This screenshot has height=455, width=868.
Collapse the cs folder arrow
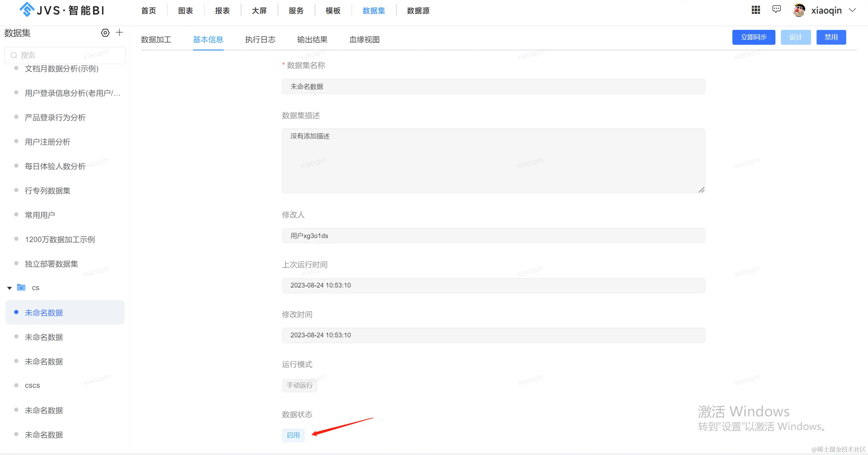coord(9,288)
